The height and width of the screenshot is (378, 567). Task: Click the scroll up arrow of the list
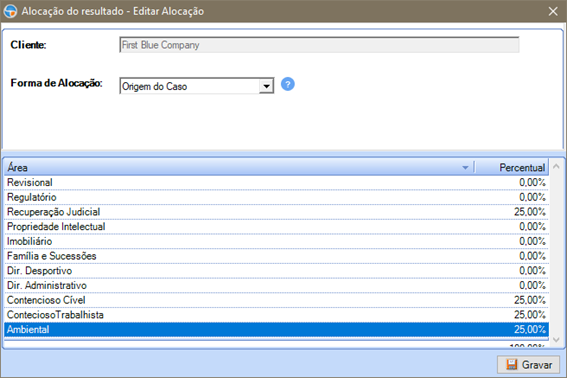[556, 167]
